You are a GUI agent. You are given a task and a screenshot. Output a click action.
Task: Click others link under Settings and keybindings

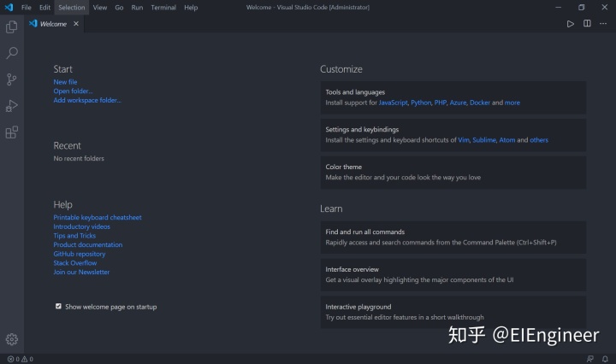coord(539,140)
